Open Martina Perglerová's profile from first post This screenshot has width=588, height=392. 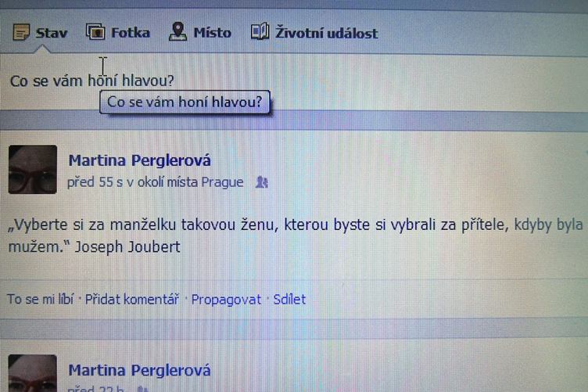point(139,160)
